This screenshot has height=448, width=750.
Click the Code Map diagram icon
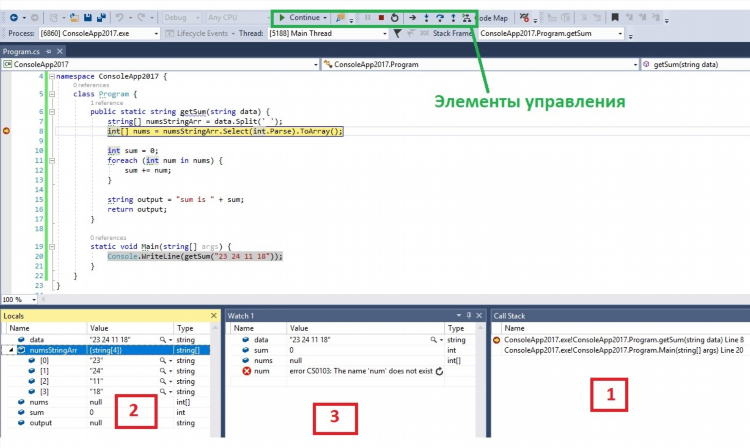point(466,18)
